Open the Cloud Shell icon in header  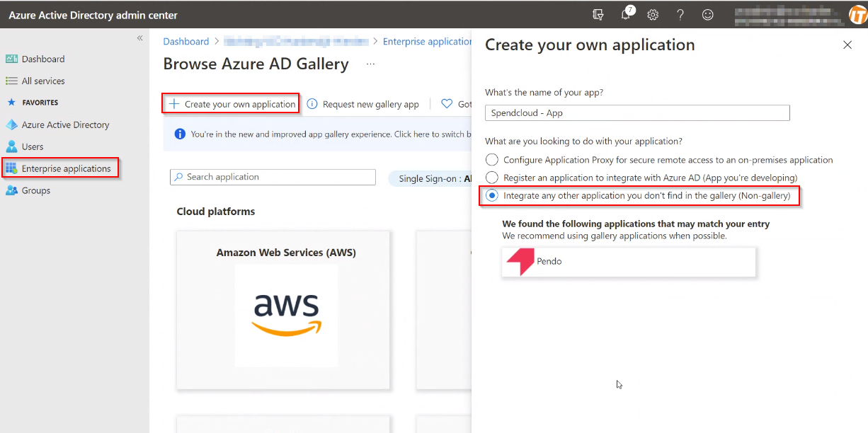pos(598,15)
